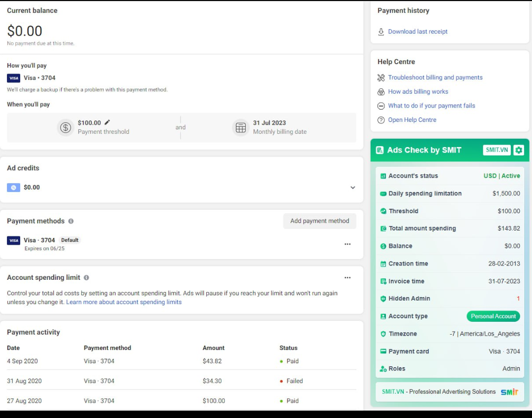The width and height of the screenshot is (532, 418).
Task: Open Download last receipt link
Action: click(418, 32)
